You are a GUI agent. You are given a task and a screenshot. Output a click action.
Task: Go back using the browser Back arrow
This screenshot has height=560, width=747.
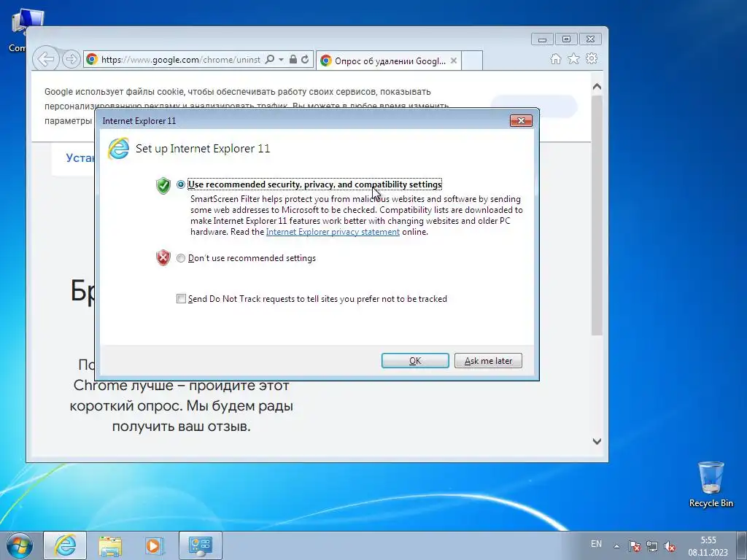(x=46, y=59)
